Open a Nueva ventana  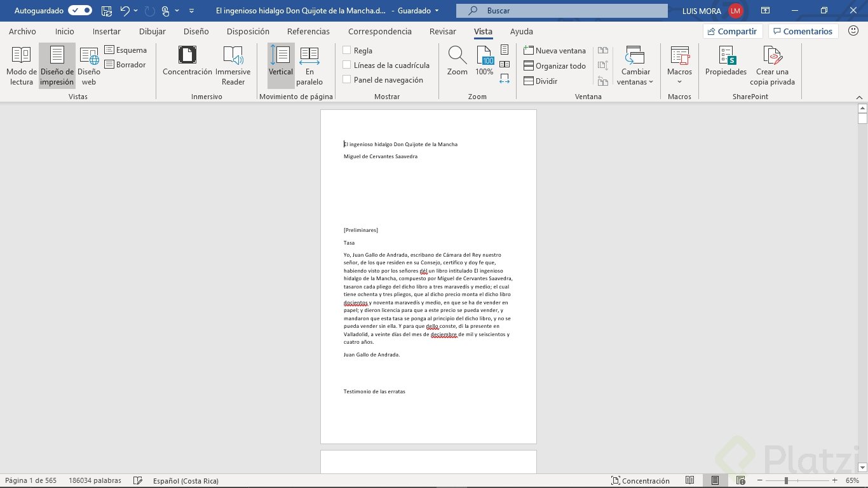pos(554,50)
